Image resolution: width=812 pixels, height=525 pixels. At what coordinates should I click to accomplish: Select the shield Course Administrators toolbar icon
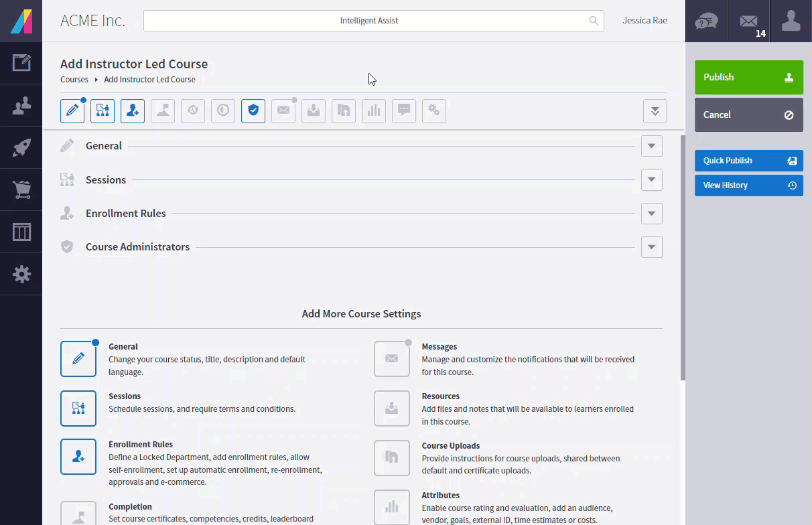[x=253, y=110]
